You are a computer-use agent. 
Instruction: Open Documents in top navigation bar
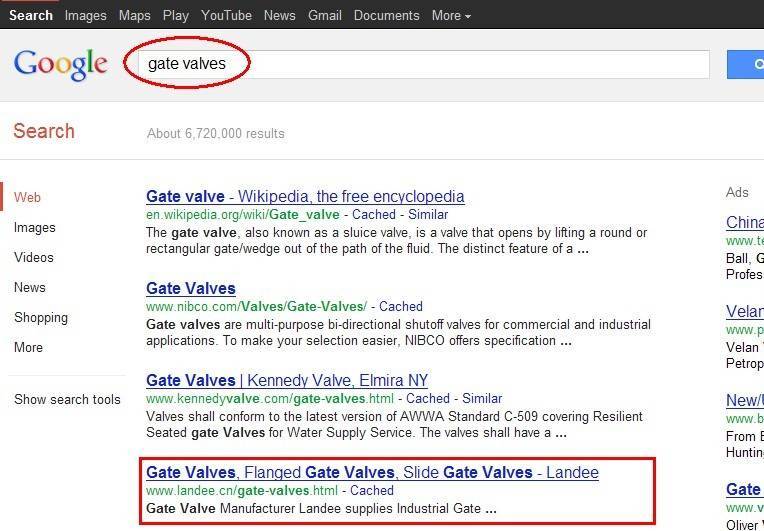(x=386, y=15)
